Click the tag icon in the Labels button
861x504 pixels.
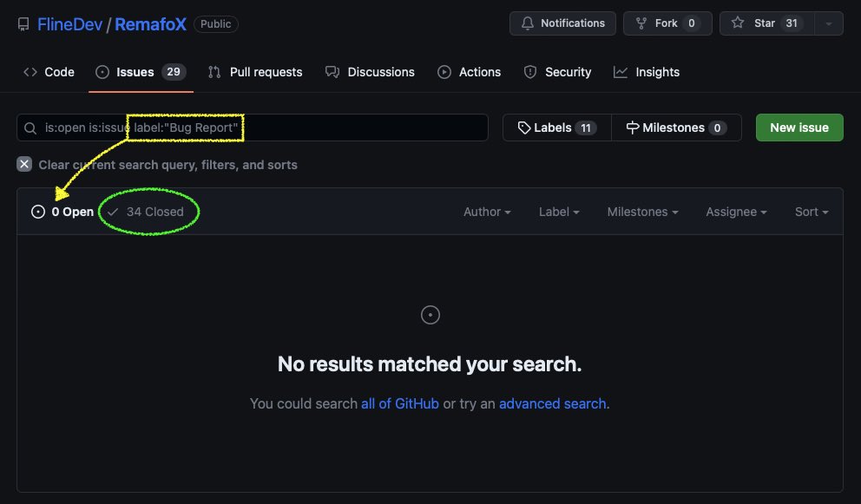pyautogui.click(x=524, y=128)
